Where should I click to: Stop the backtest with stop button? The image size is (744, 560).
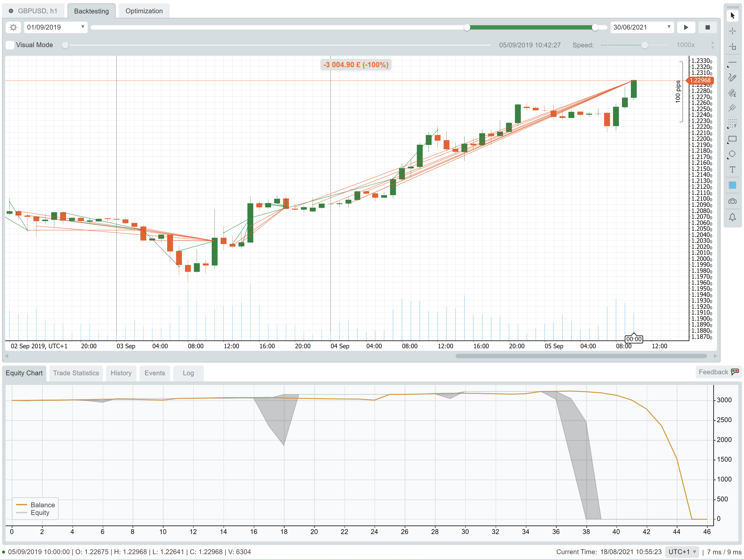[708, 27]
